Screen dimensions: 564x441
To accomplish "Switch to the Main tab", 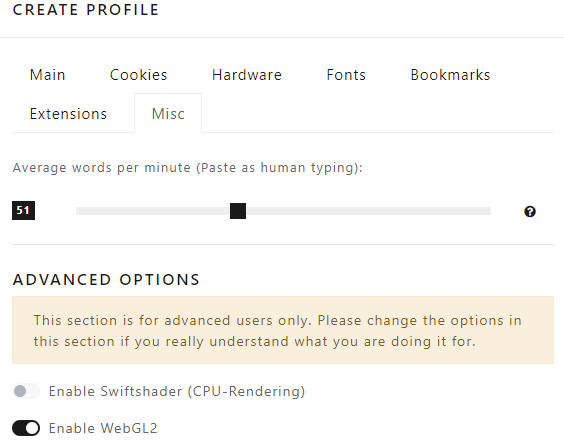I will point(47,75).
